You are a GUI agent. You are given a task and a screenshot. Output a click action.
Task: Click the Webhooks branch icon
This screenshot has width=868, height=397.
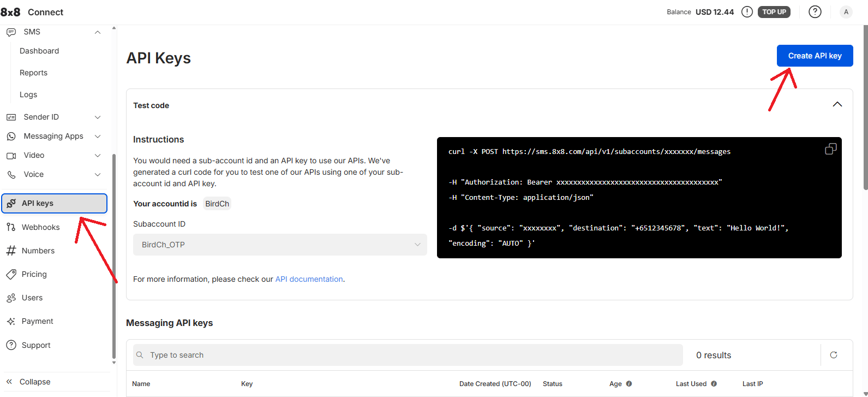click(11, 227)
